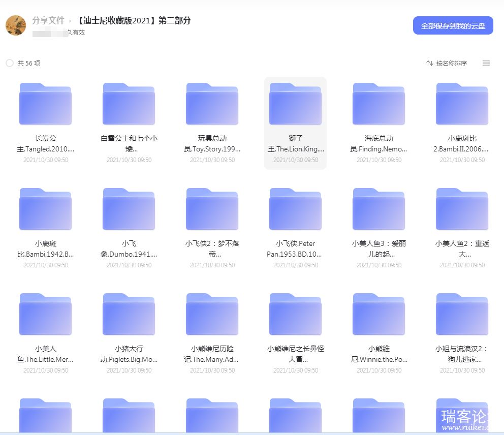Switch to list view with the three-line icon
This screenshot has width=504, height=435.
click(486, 63)
